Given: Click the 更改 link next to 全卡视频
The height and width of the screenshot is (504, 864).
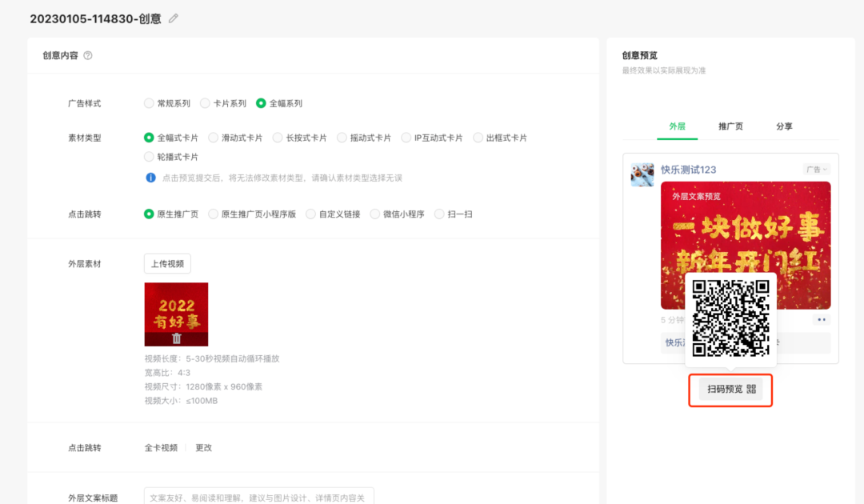Looking at the screenshot, I should 204,448.
